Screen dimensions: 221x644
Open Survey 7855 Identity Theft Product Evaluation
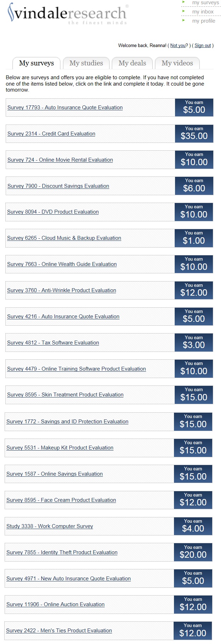[62, 552]
